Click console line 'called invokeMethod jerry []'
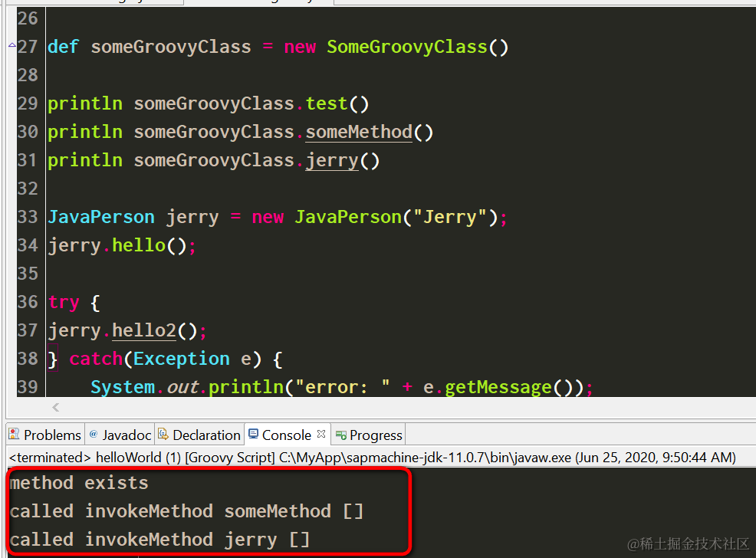Viewport: 756px width, 558px height. [x=159, y=540]
